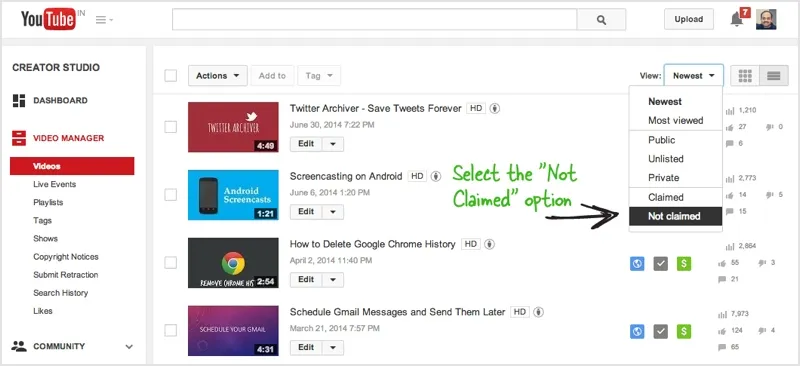Click monetization dollar icon for Schedule Gmail video
800x366 pixels.
coord(684,331)
